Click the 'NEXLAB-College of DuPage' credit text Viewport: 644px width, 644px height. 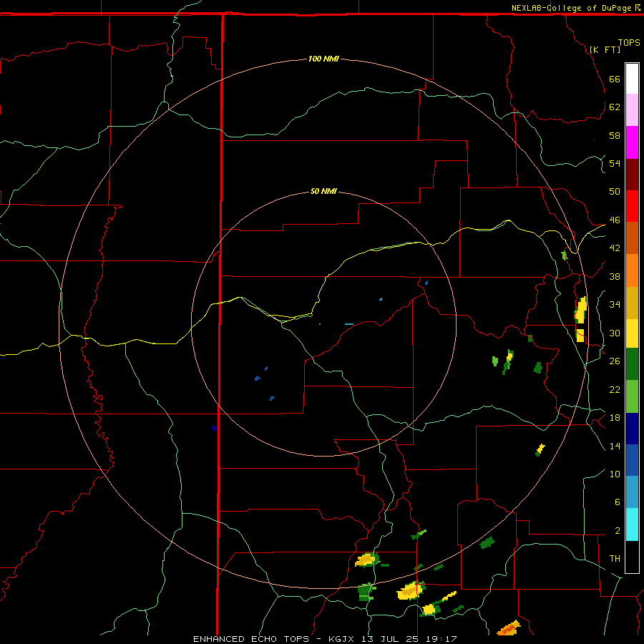point(571,8)
